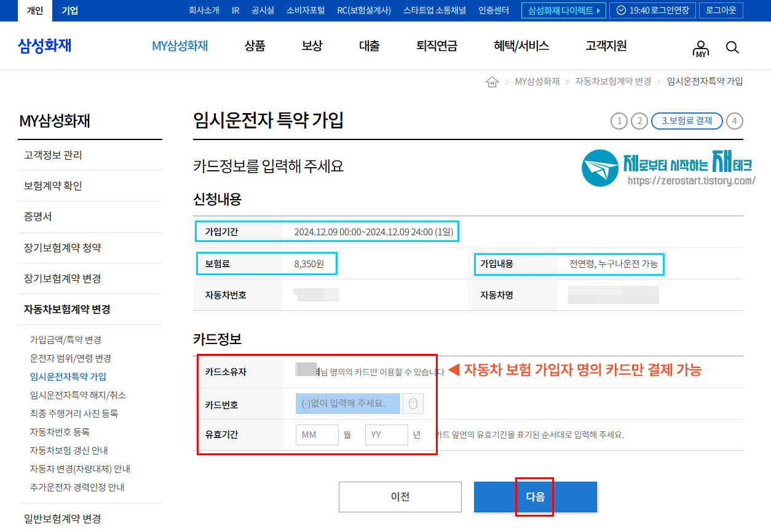Image resolution: width=771 pixels, height=532 pixels.
Task: Open 장기보험계약 변경 sidebar item
Action: coord(90,278)
